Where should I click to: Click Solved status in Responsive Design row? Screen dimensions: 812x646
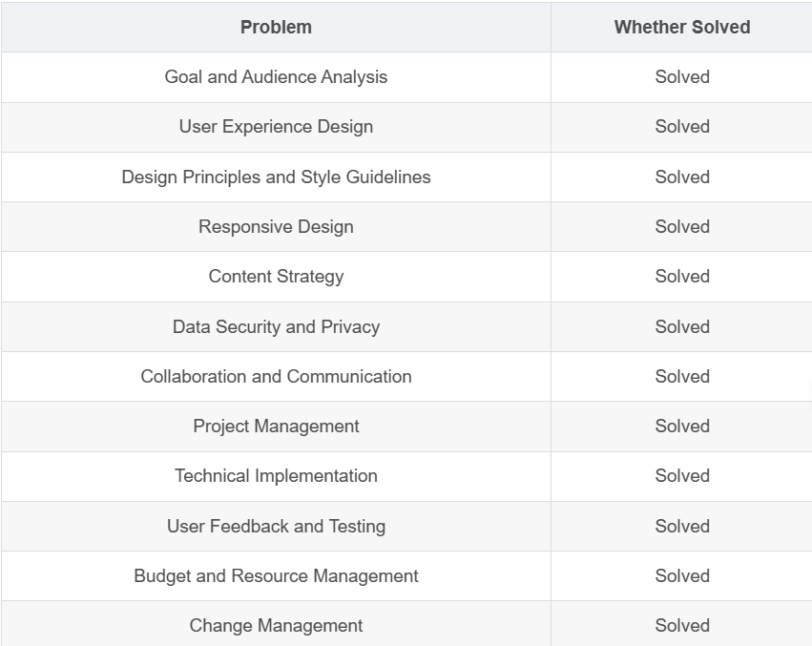point(682,227)
